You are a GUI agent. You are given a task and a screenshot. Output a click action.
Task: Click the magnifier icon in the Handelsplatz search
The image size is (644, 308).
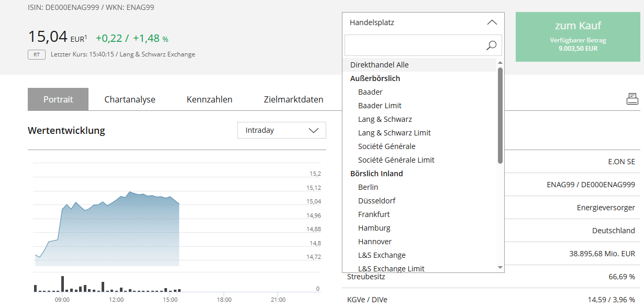tap(491, 45)
